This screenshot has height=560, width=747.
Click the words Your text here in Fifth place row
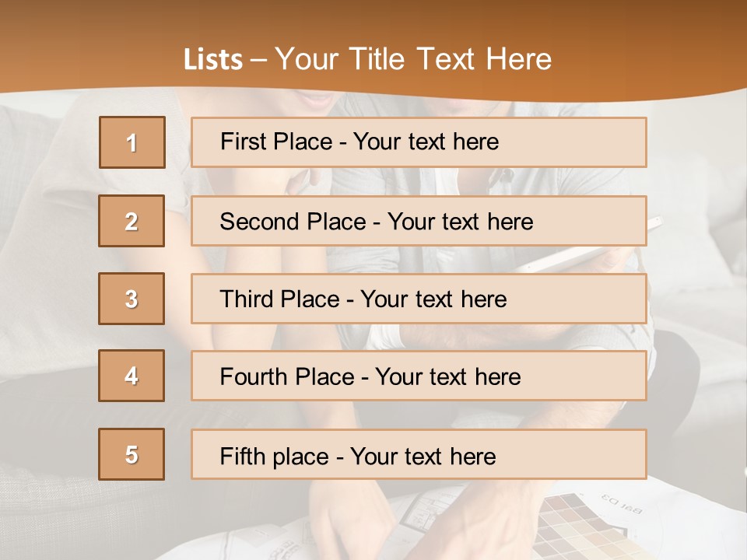(x=423, y=456)
